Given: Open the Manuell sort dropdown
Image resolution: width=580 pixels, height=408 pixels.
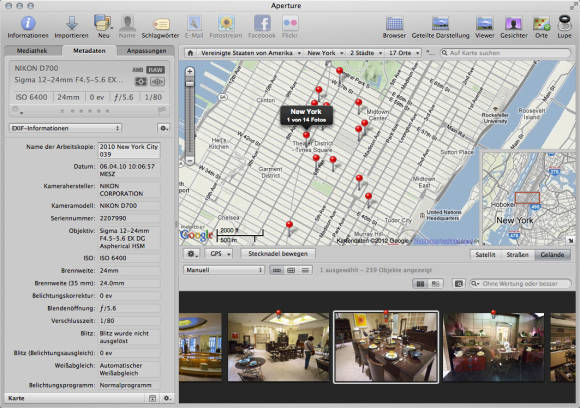Looking at the screenshot, I should 224,270.
